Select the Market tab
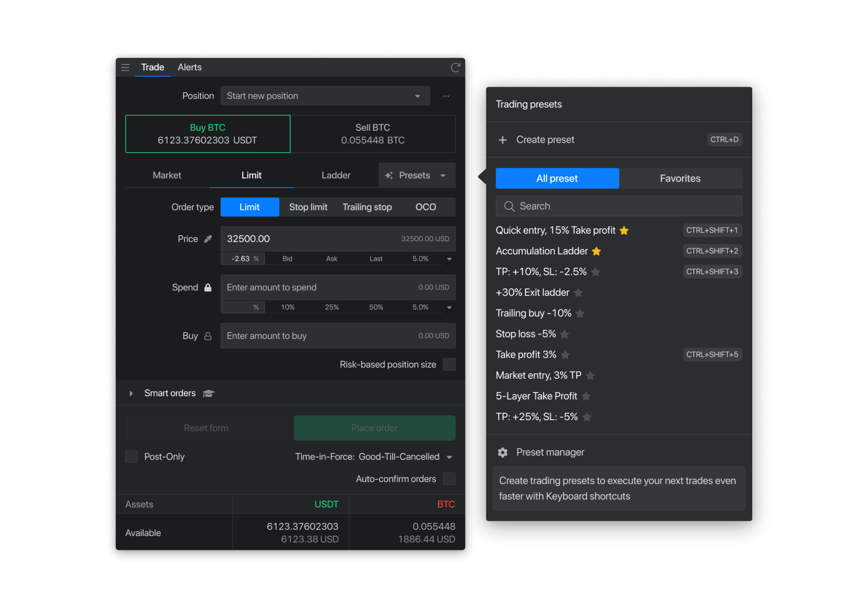 coord(167,176)
